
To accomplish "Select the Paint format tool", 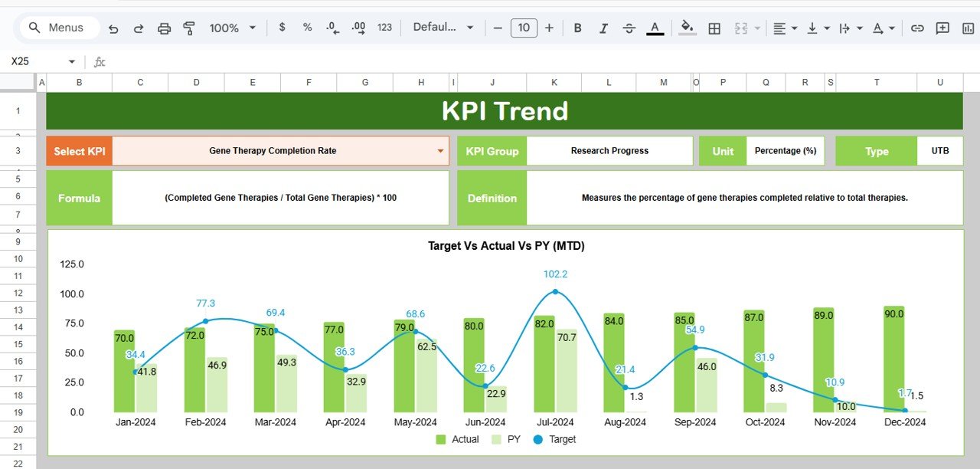I will coord(188,28).
